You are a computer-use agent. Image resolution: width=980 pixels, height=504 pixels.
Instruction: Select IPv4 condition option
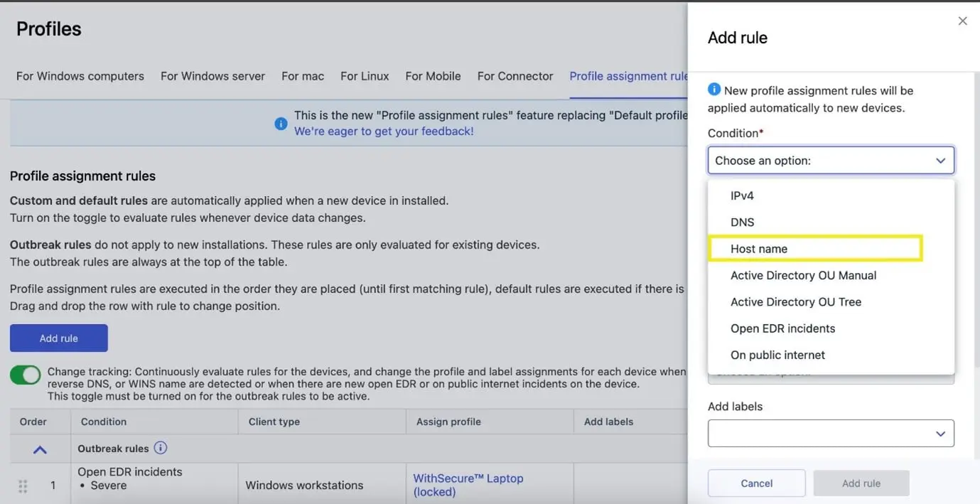tap(831, 195)
